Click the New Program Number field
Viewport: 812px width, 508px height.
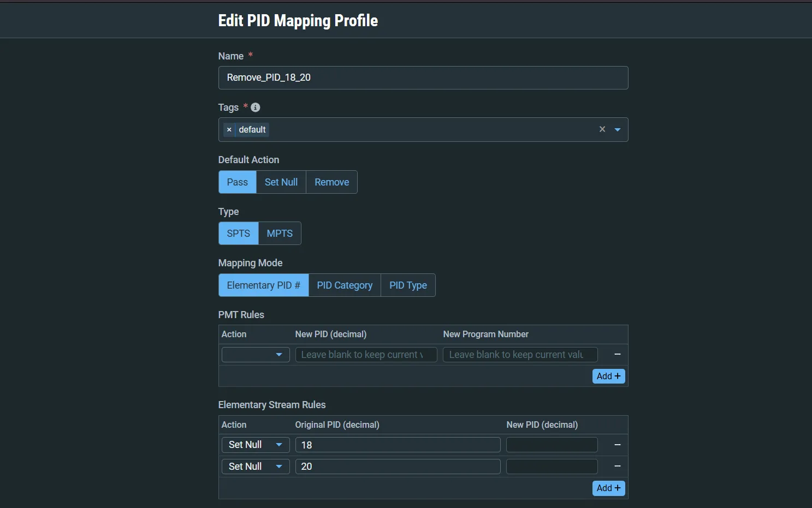coord(520,355)
